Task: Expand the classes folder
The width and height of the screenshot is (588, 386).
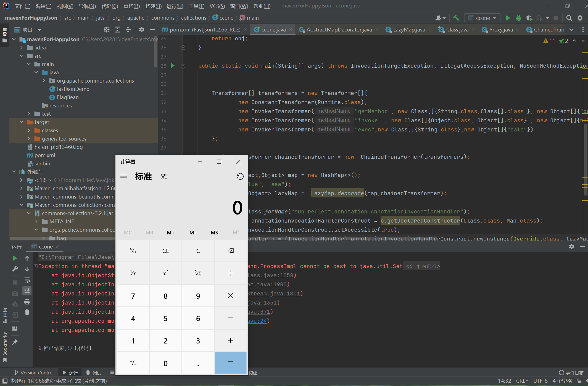Action: [x=29, y=130]
